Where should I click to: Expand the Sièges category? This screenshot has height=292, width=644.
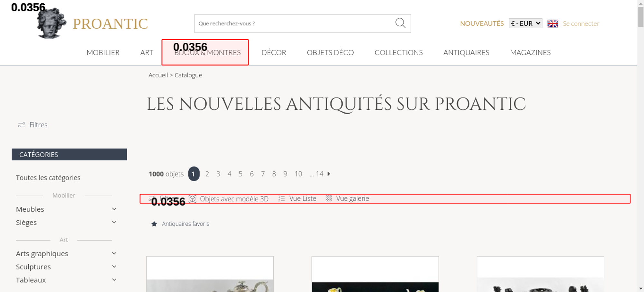click(x=114, y=222)
